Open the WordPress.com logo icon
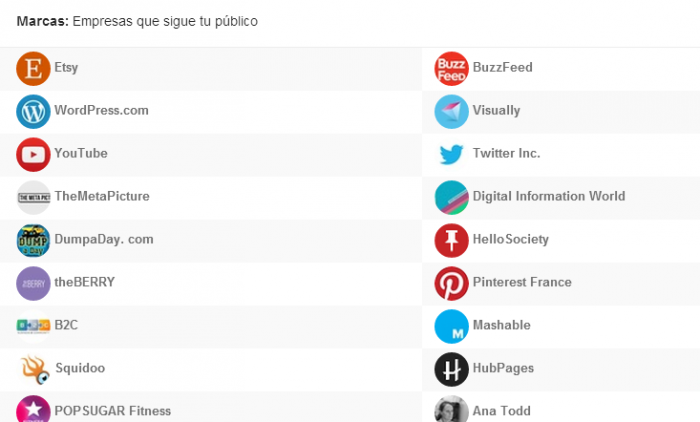Screen dimensions: 700x422 coord(33,111)
